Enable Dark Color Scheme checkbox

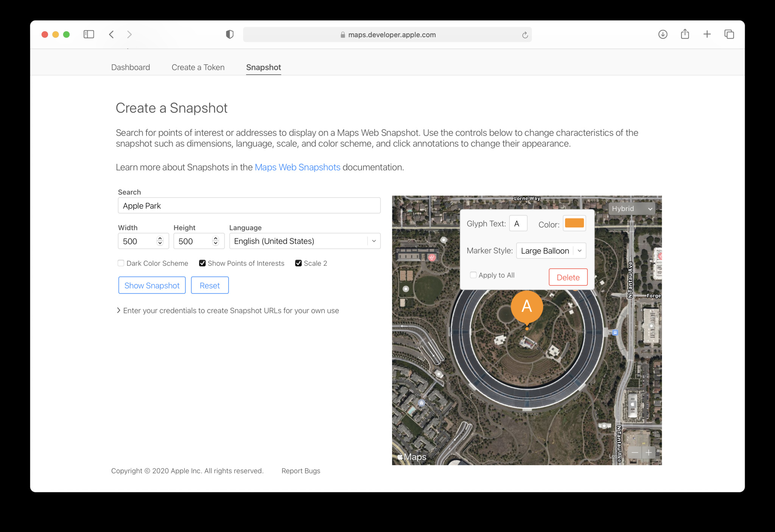coord(121,263)
